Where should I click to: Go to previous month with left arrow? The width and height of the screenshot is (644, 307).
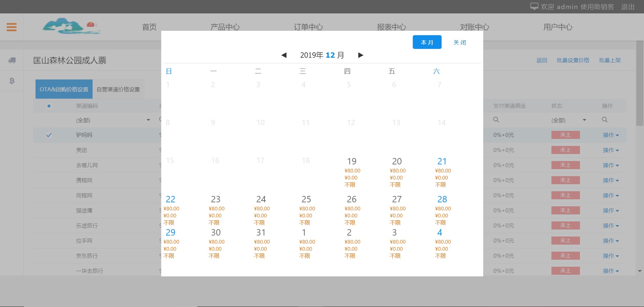coord(284,55)
